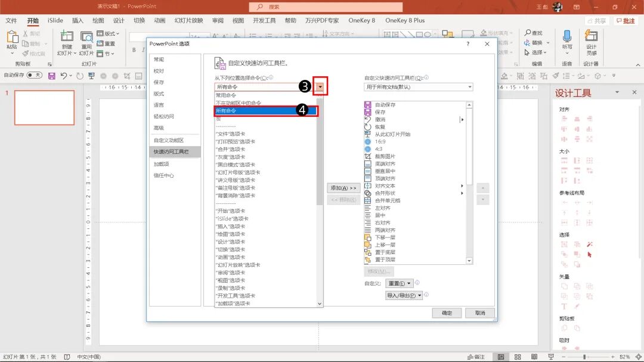
Task: Open the 设计 (Design) ribbon tab
Action: (x=119, y=20)
